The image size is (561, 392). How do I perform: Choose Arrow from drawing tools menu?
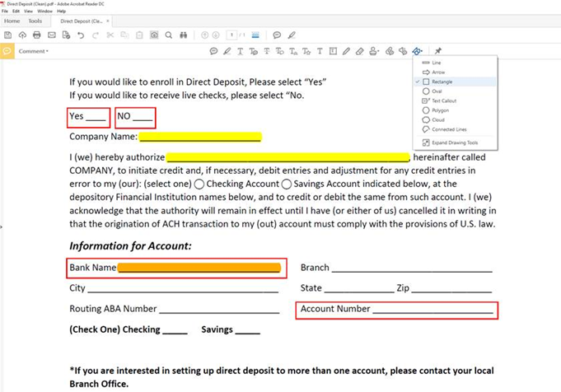(x=455, y=72)
